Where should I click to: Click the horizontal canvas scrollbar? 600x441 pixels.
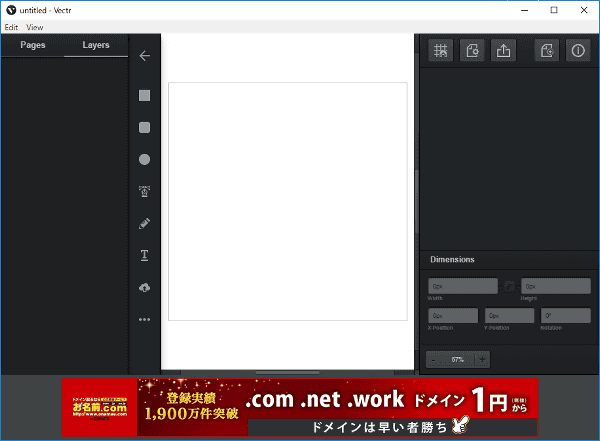click(x=287, y=372)
